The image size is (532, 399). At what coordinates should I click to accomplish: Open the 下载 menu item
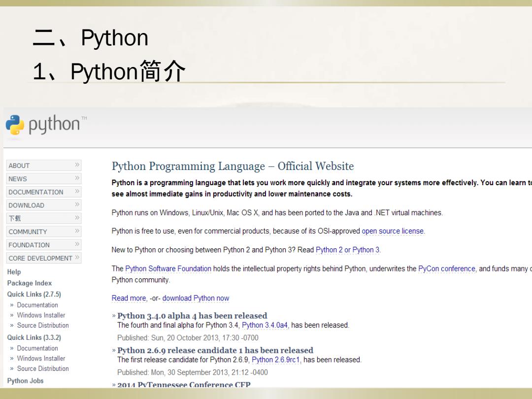[x=44, y=218]
